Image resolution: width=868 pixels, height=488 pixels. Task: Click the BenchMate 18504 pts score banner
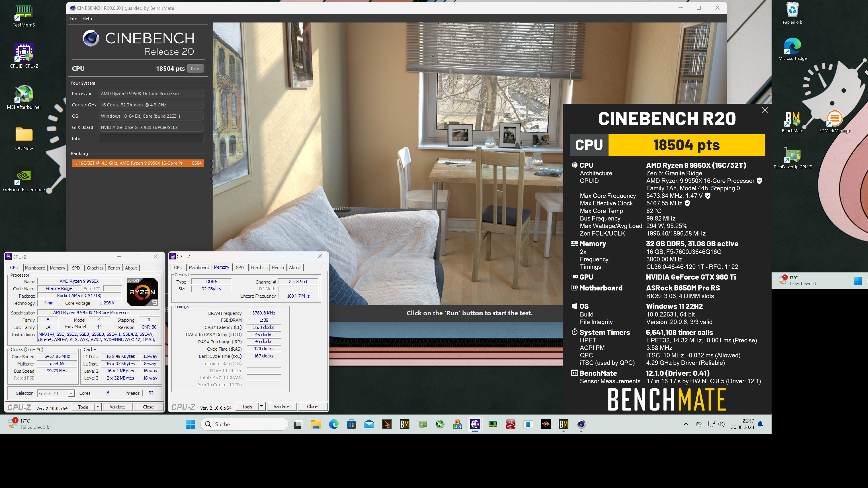point(667,145)
